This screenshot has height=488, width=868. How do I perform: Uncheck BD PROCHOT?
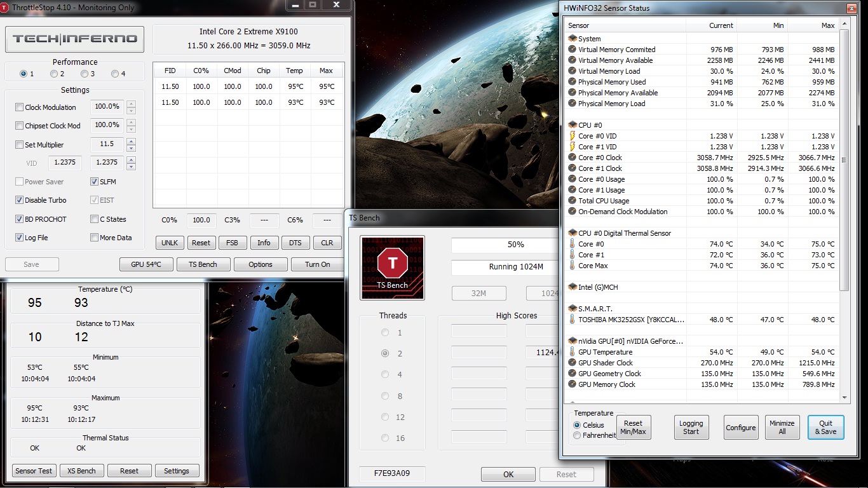click(x=20, y=219)
